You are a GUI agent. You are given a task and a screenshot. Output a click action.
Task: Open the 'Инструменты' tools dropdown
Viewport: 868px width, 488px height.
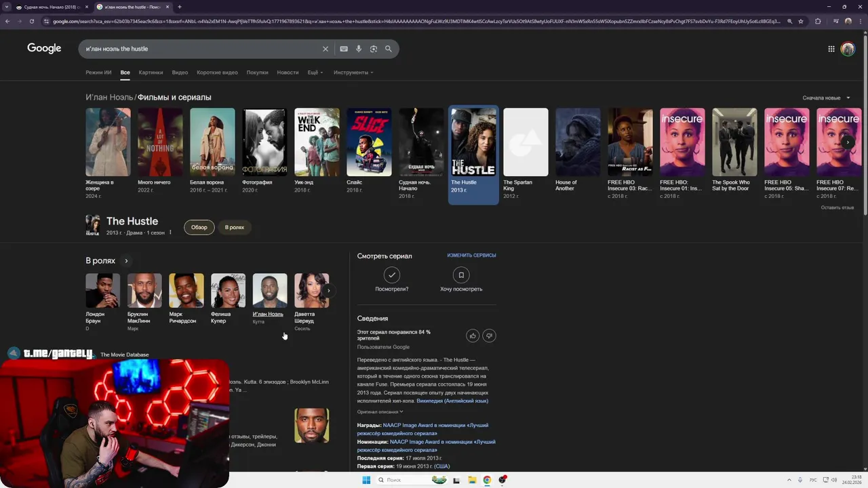(x=353, y=73)
